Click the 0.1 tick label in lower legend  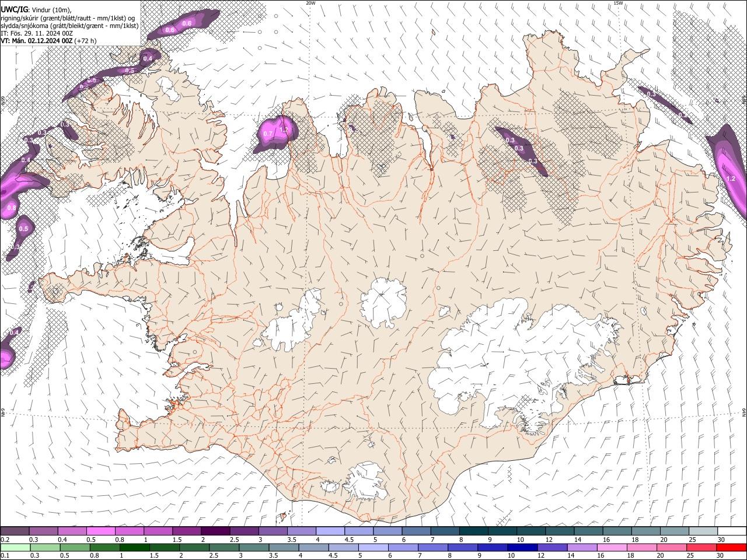(x=5, y=556)
